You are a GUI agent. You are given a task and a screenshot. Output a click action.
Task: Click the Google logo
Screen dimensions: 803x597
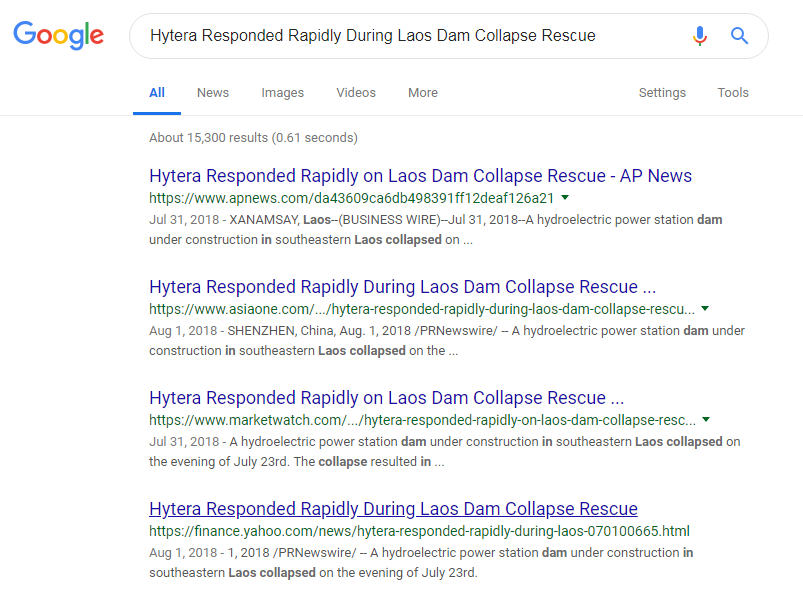point(58,36)
